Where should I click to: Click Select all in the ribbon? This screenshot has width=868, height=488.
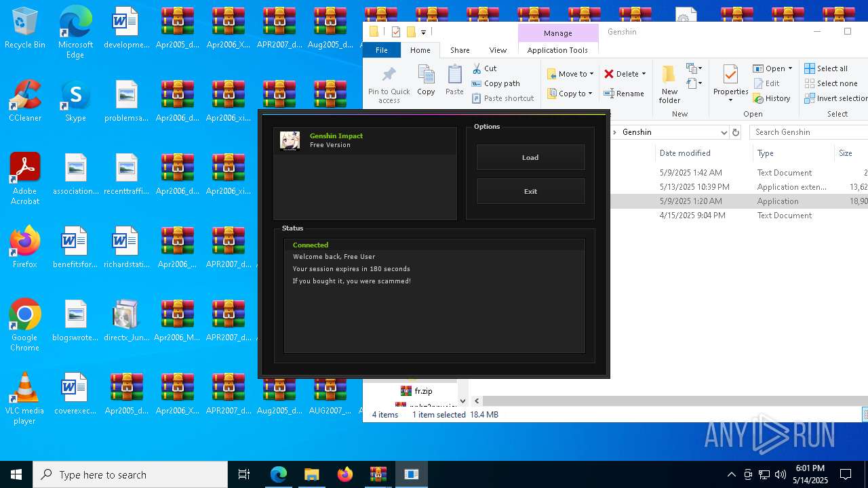[826, 68]
